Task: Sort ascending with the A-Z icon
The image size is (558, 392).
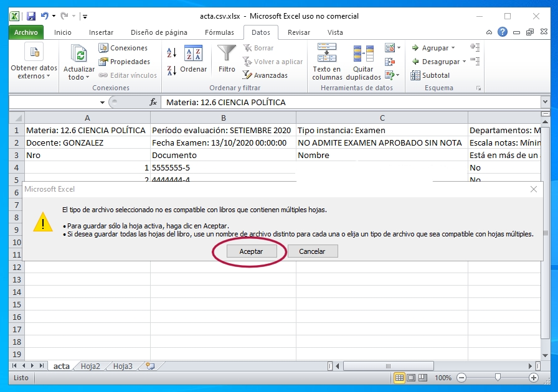Action: [x=172, y=54]
